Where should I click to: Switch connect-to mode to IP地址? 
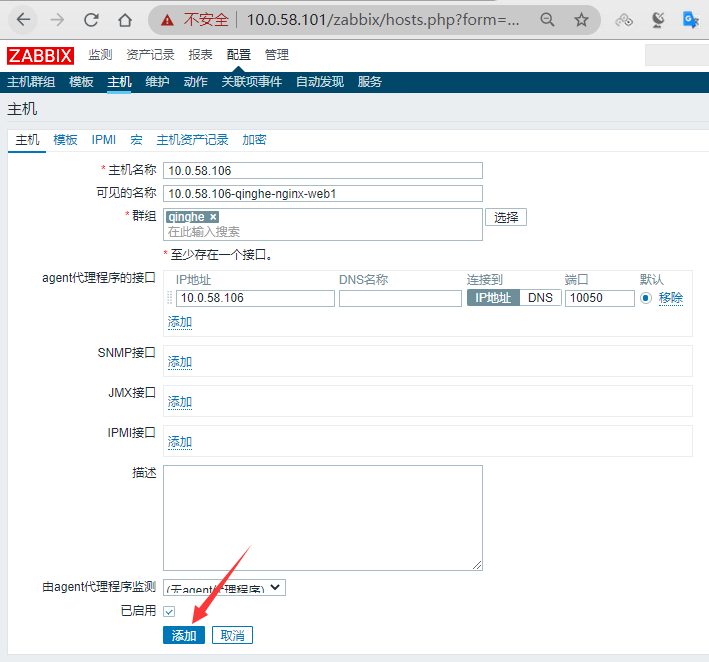tap(493, 298)
